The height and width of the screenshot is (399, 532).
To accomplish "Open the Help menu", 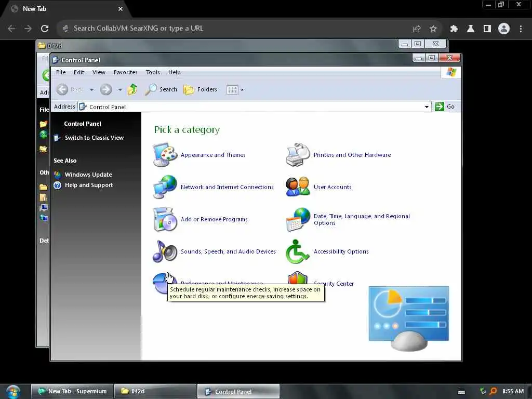I will (175, 72).
